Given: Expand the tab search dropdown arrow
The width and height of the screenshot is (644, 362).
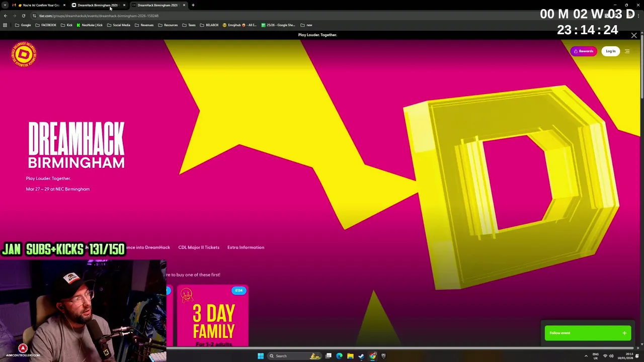Looking at the screenshot, I should (x=5, y=5).
